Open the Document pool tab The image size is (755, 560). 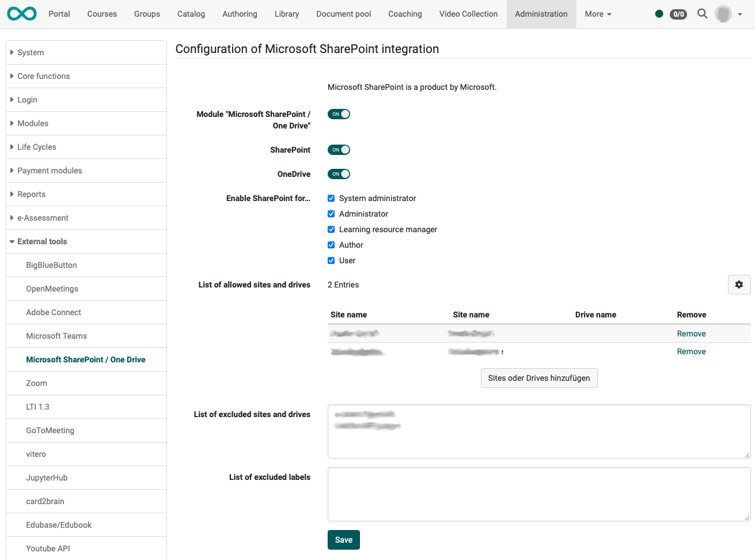344,14
